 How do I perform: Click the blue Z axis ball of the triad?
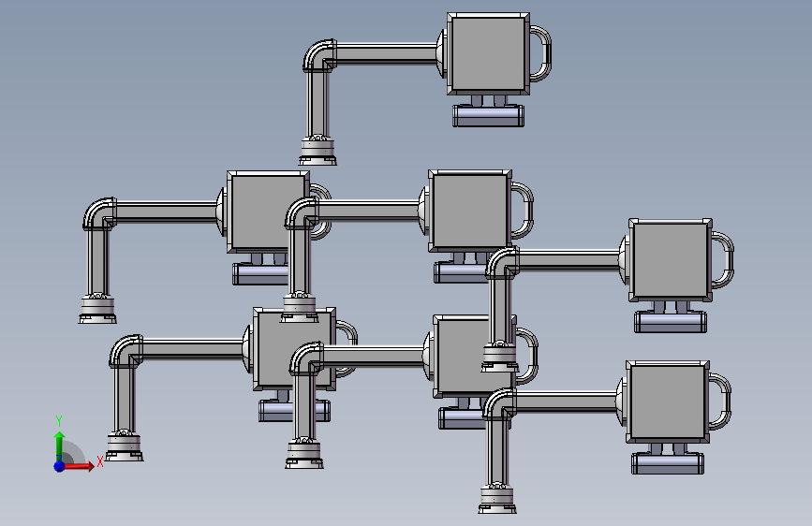[60, 466]
